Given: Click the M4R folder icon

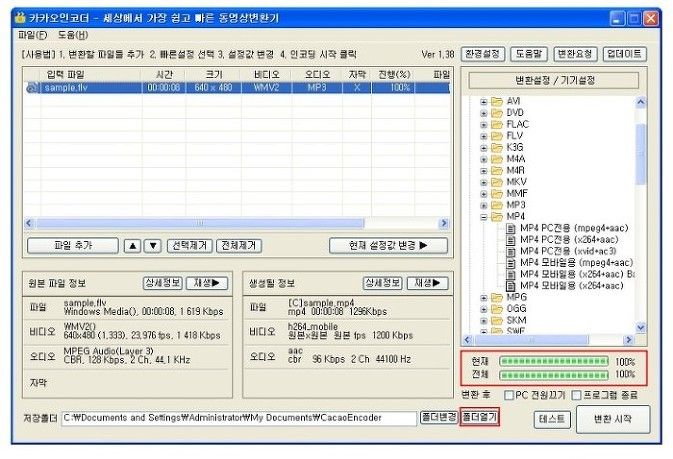Looking at the screenshot, I should pos(497,170).
